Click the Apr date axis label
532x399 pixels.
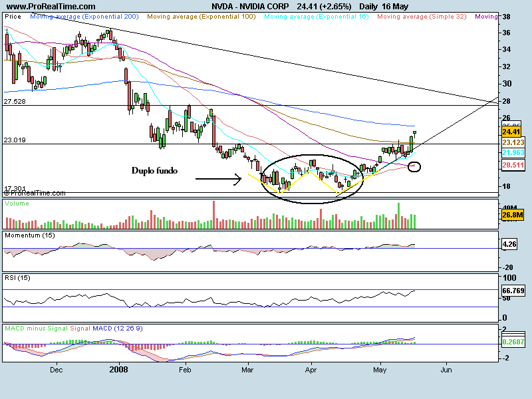(x=311, y=370)
